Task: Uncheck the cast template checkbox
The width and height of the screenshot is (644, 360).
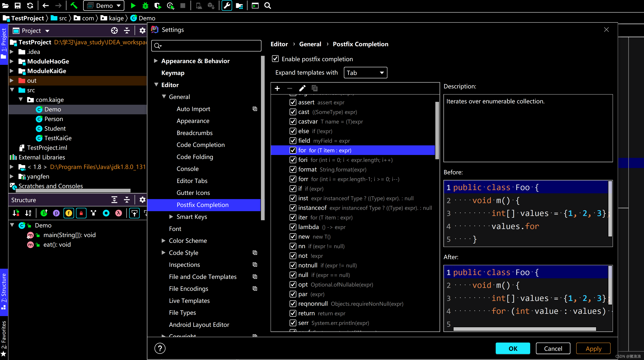Action: pos(293,112)
